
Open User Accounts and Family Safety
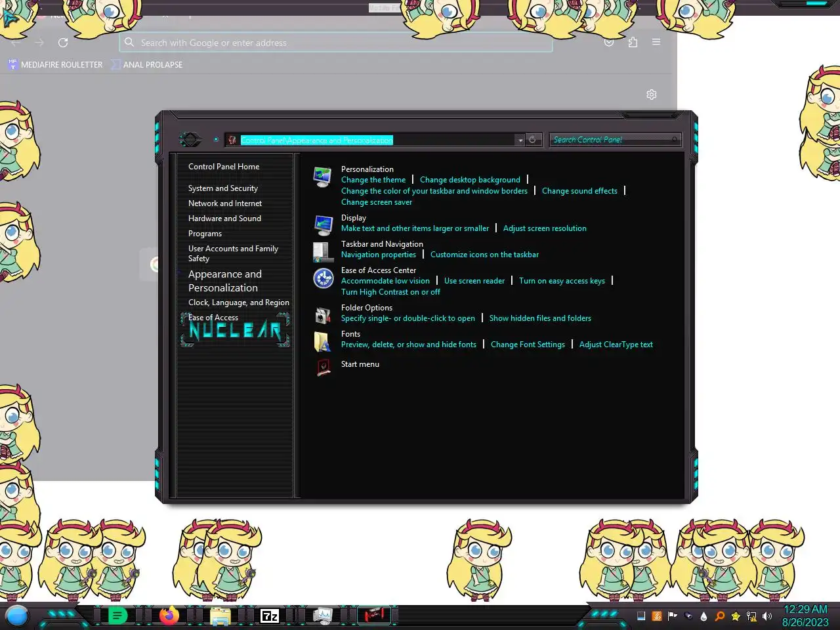click(x=233, y=253)
